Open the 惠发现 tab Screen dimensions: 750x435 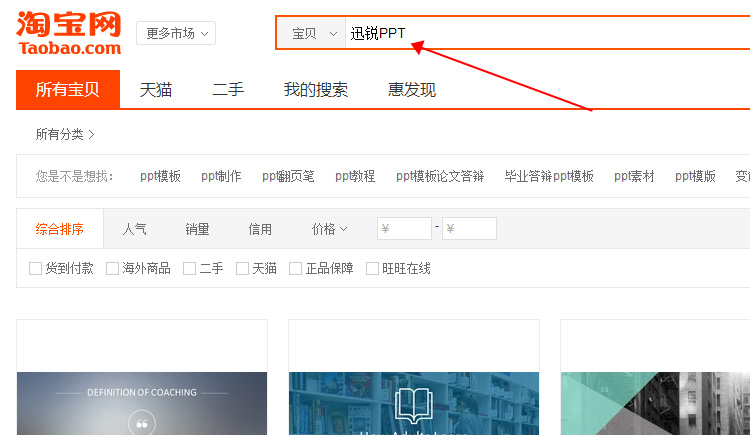[x=412, y=89]
